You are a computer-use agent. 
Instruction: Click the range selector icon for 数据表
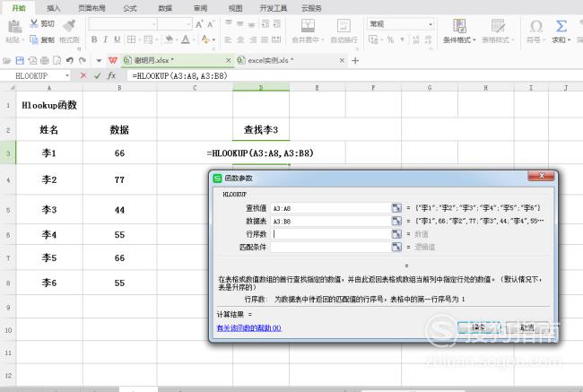[x=396, y=221]
